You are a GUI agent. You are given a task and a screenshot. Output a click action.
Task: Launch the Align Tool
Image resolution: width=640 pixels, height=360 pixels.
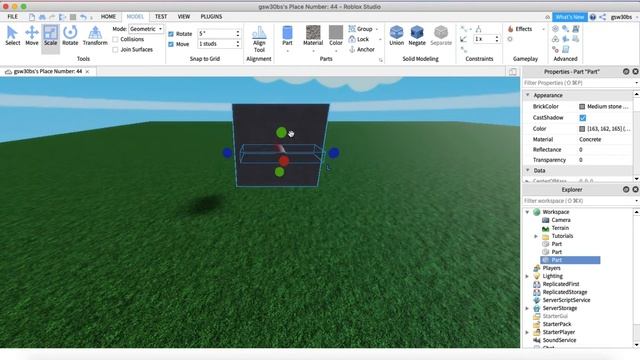coord(259,39)
